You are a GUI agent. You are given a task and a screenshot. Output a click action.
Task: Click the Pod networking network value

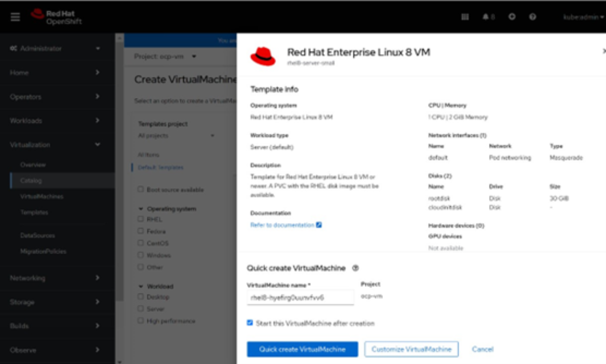point(510,158)
